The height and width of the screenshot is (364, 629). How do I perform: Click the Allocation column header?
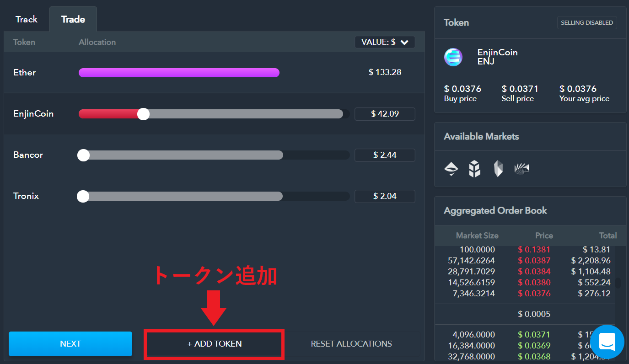[97, 42]
